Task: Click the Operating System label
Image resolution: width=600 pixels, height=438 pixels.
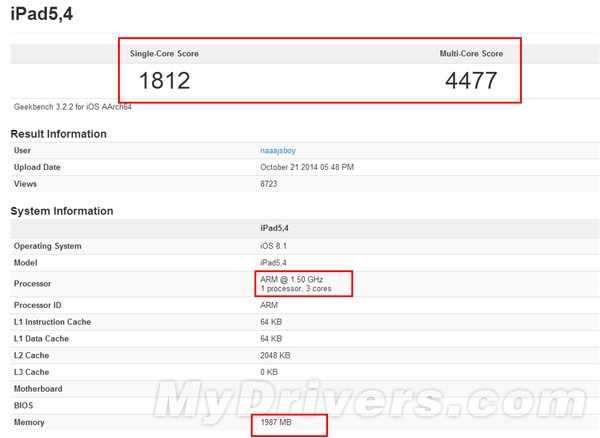Action: pos(47,246)
